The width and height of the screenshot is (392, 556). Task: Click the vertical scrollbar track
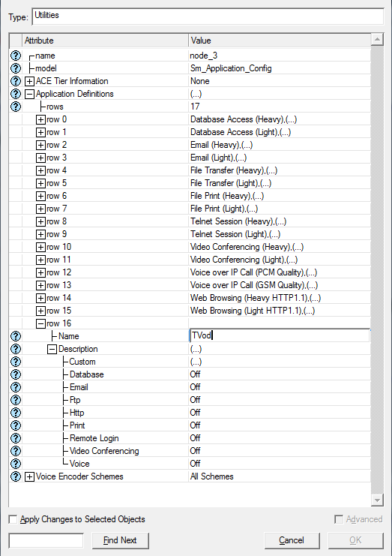(x=377, y=269)
